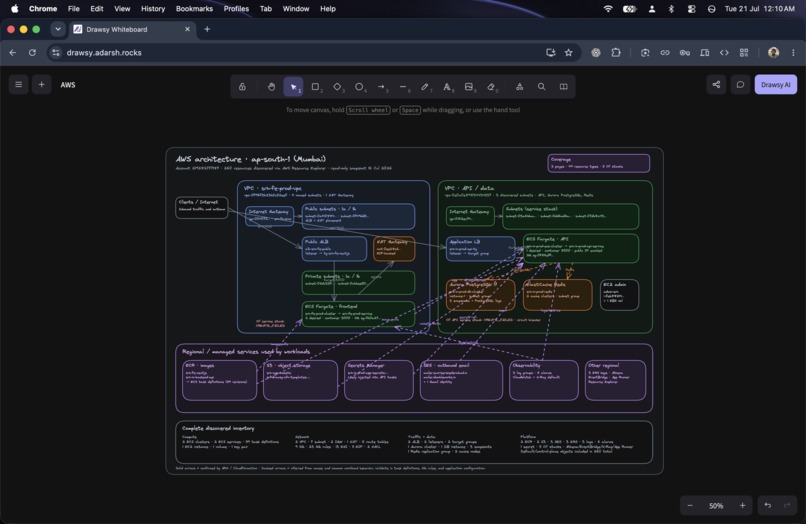Open the Chrome extensions puzzle menu
The height and width of the screenshot is (524, 806).
pyautogui.click(x=616, y=52)
